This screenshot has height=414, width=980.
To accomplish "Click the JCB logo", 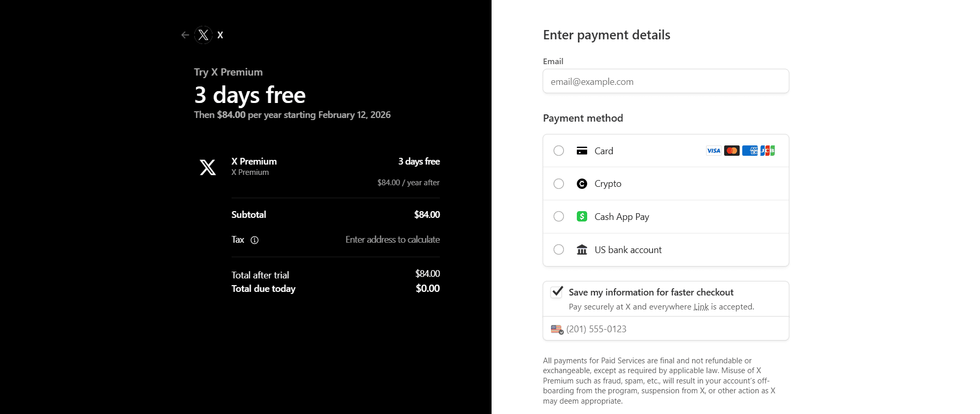I will pos(768,151).
